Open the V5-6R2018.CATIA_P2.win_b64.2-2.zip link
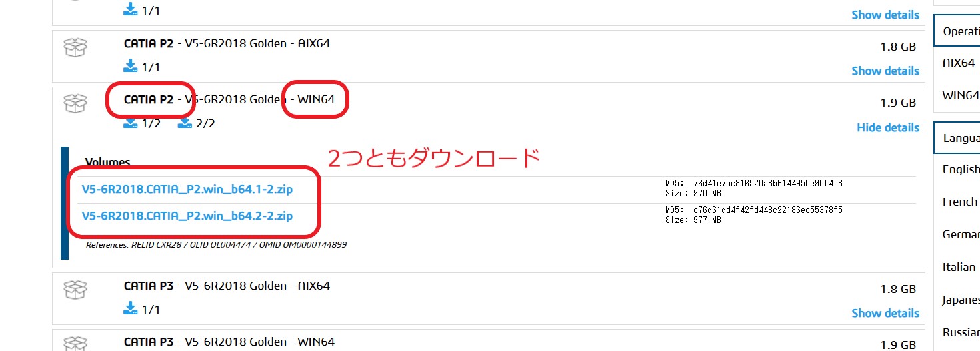The width and height of the screenshot is (980, 351). coord(187,216)
